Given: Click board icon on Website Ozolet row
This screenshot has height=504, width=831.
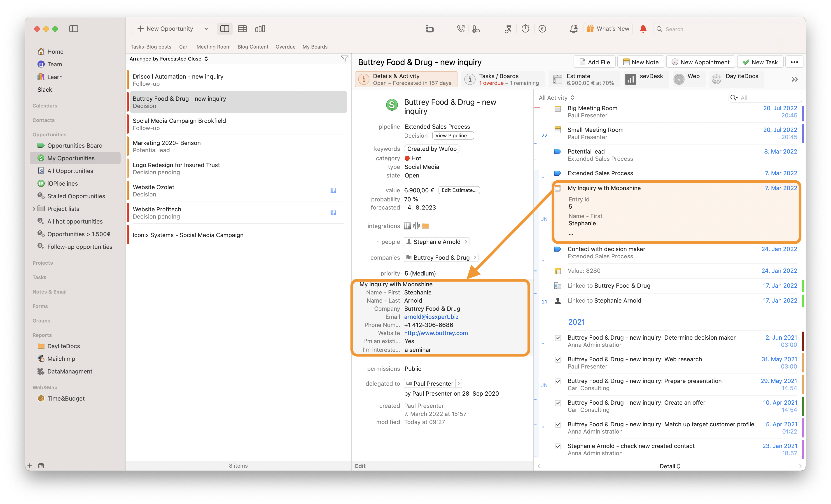Looking at the screenshot, I should tap(333, 190).
